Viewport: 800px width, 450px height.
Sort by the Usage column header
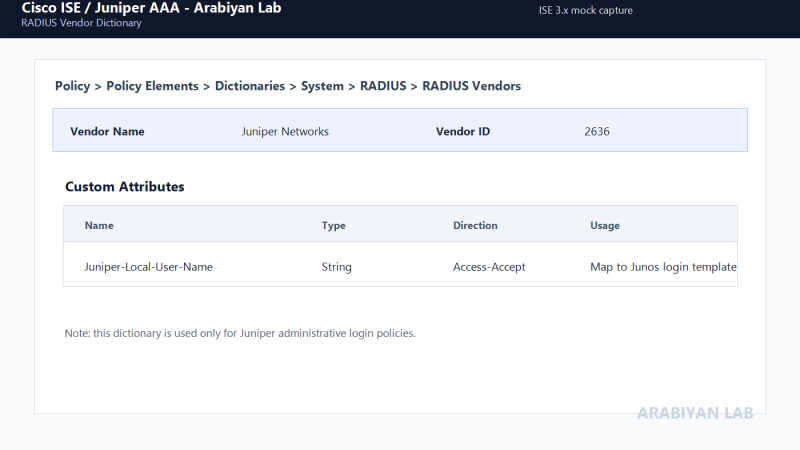[605, 226]
